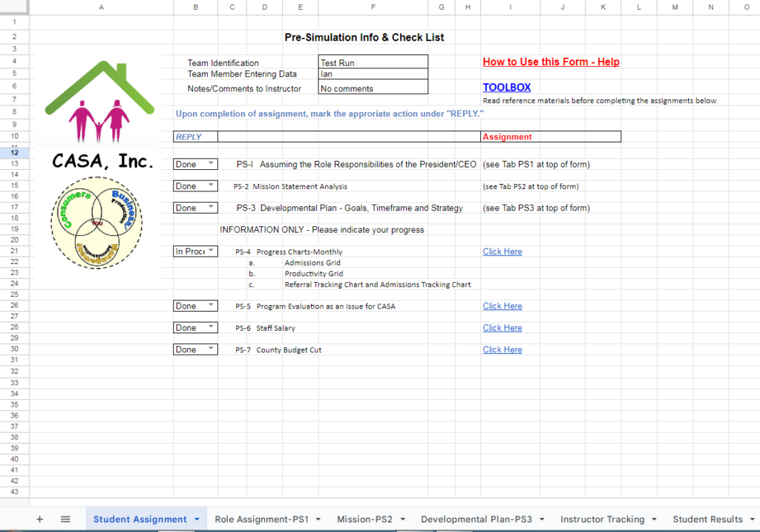Switch to the Mission-PS2 tab

364,519
